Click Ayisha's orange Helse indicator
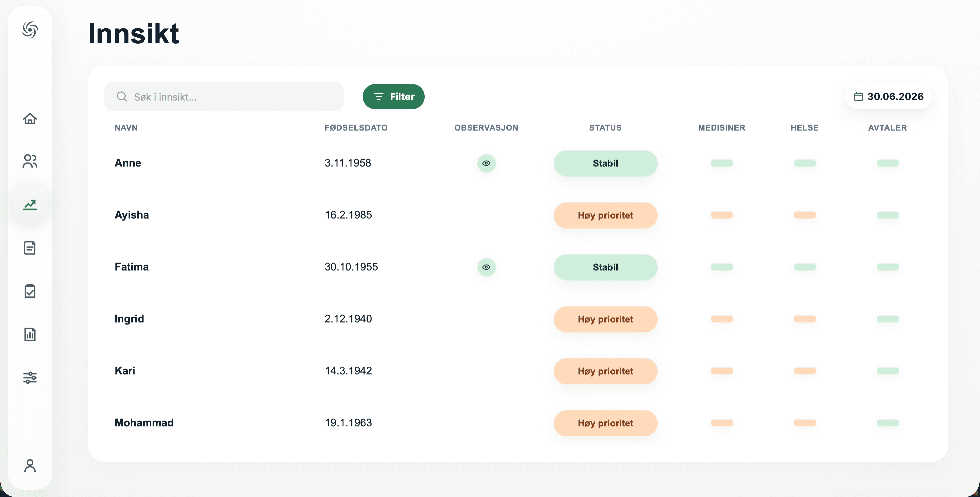Viewport: 980px width, 497px height. pos(805,215)
